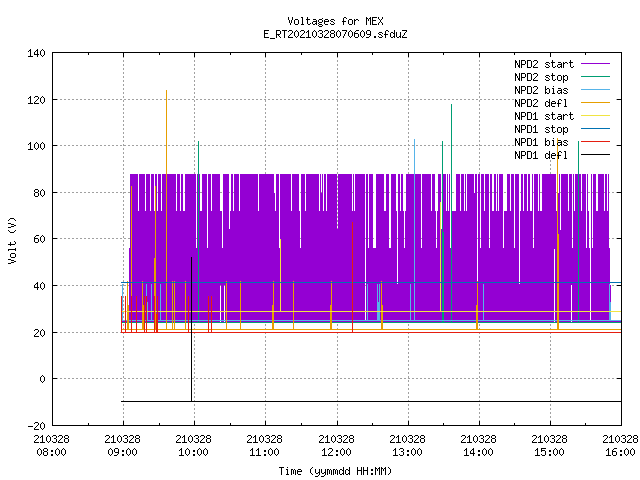Screen dimensions: 640x480
Task: Click the orange NPD2 defl legend line
Action: [x=595, y=103]
